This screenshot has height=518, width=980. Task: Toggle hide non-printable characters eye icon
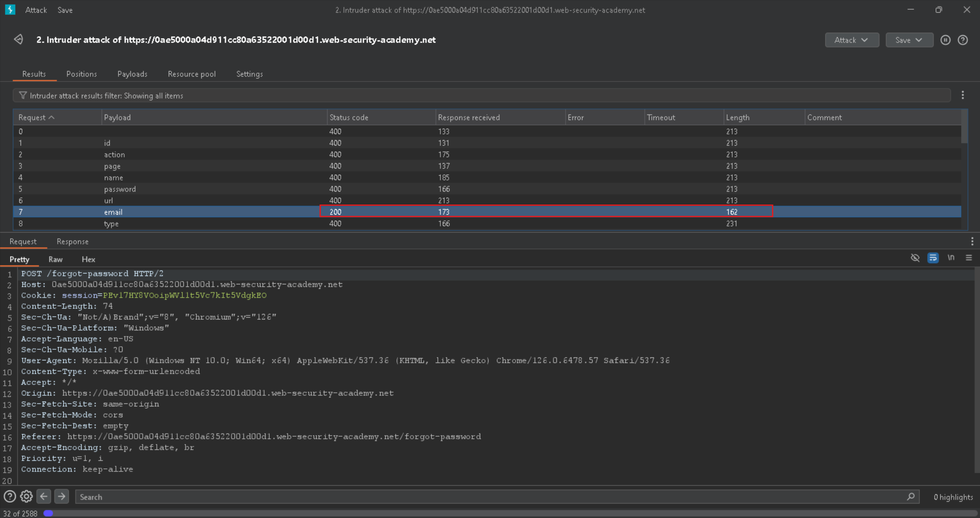(915, 258)
